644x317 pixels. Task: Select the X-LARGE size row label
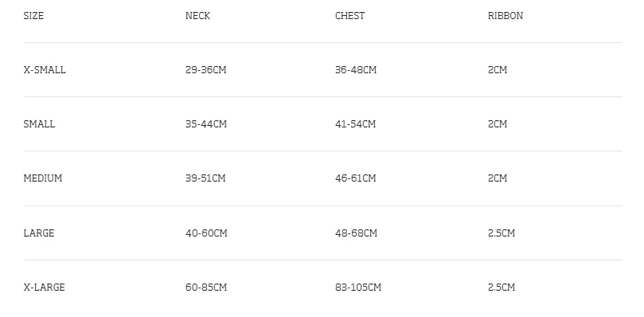point(44,288)
